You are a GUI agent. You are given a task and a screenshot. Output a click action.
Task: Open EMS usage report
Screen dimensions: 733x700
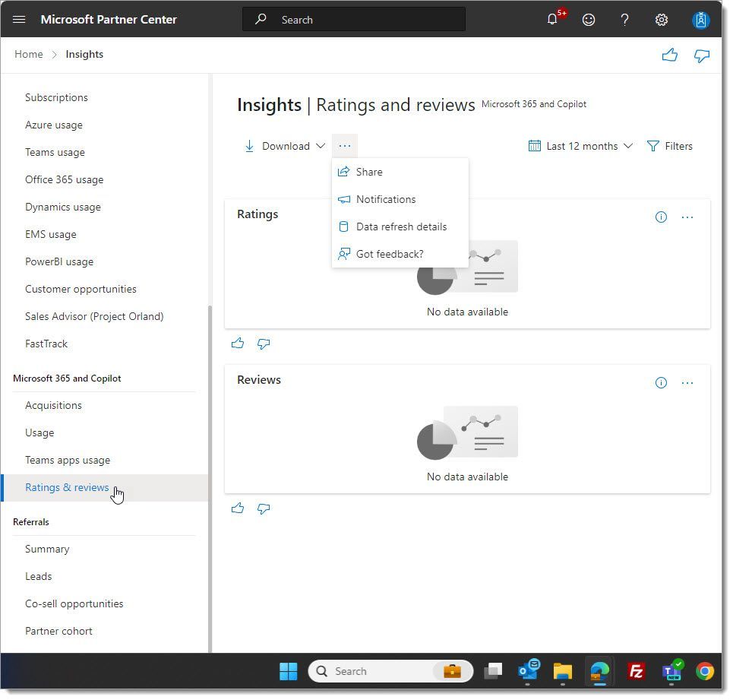click(51, 234)
